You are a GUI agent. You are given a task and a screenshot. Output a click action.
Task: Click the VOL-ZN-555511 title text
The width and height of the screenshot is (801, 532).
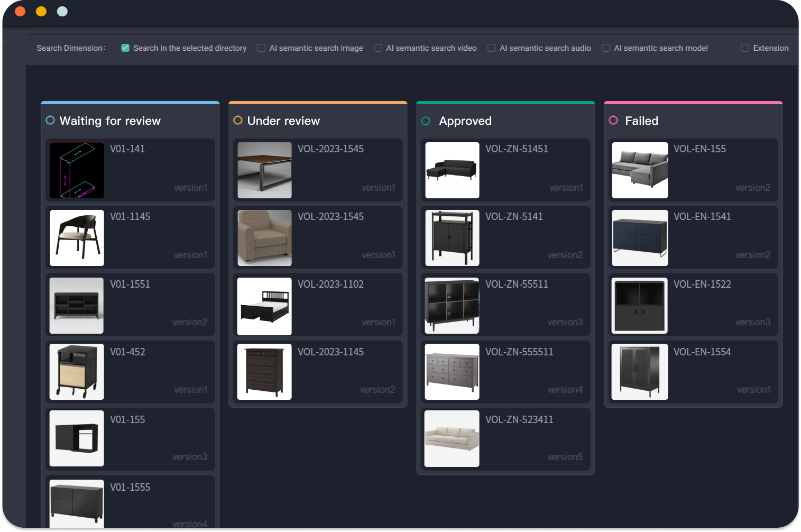(x=519, y=352)
